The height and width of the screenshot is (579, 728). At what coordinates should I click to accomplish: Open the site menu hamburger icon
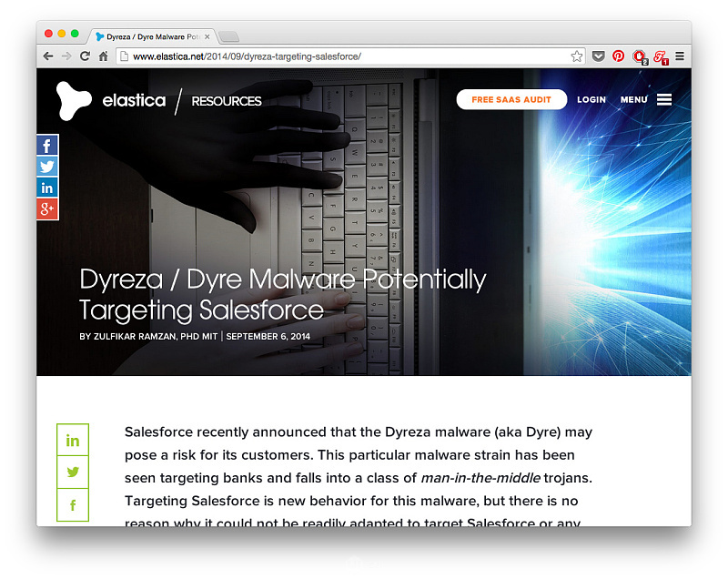click(664, 99)
